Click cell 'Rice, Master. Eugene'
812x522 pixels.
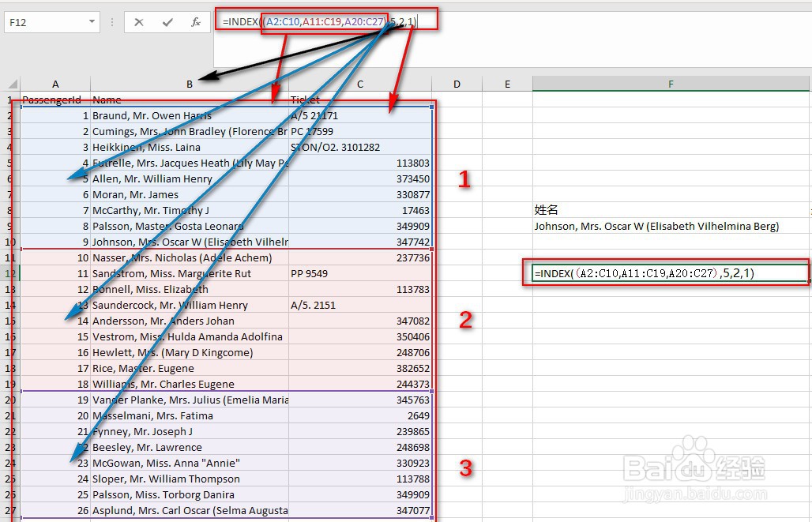click(x=190, y=368)
